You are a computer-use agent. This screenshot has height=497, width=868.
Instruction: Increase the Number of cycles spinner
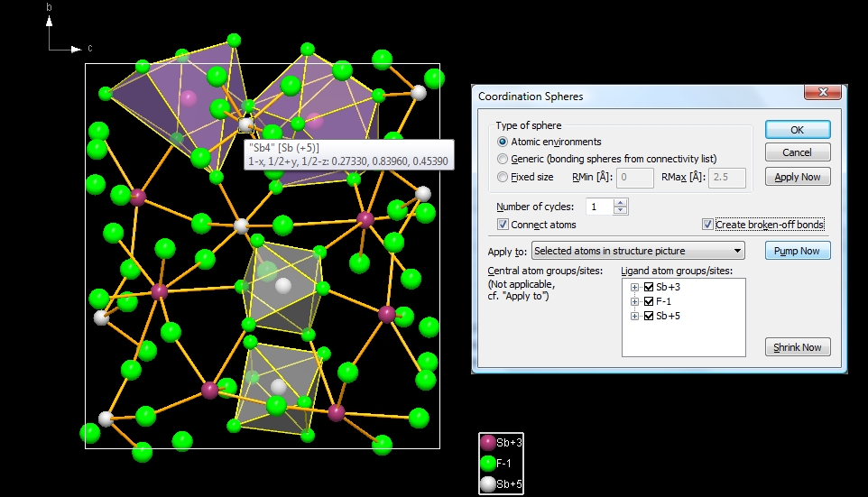point(620,203)
